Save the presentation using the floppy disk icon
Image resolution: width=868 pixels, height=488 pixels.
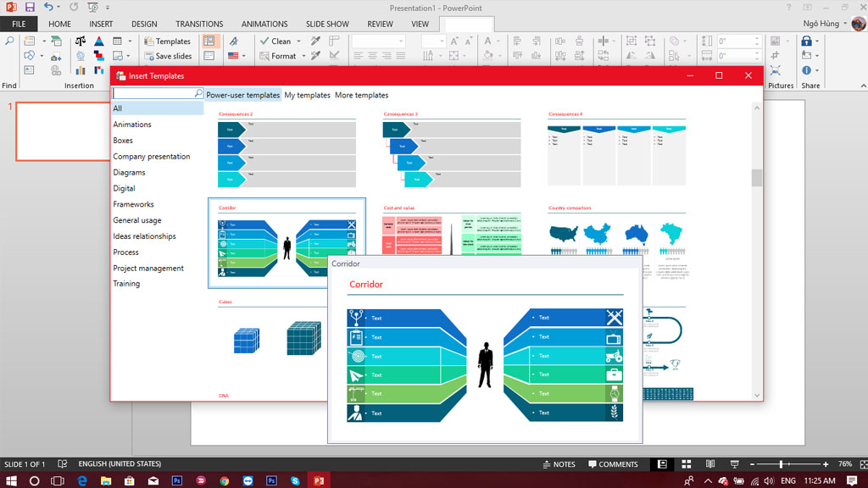(30, 7)
